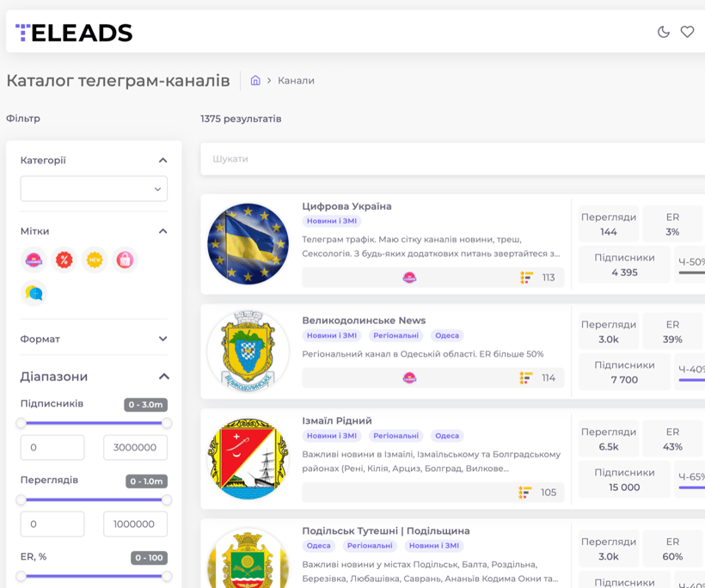Click right handle of ER % slider
The height and width of the screenshot is (588, 705).
(167, 576)
